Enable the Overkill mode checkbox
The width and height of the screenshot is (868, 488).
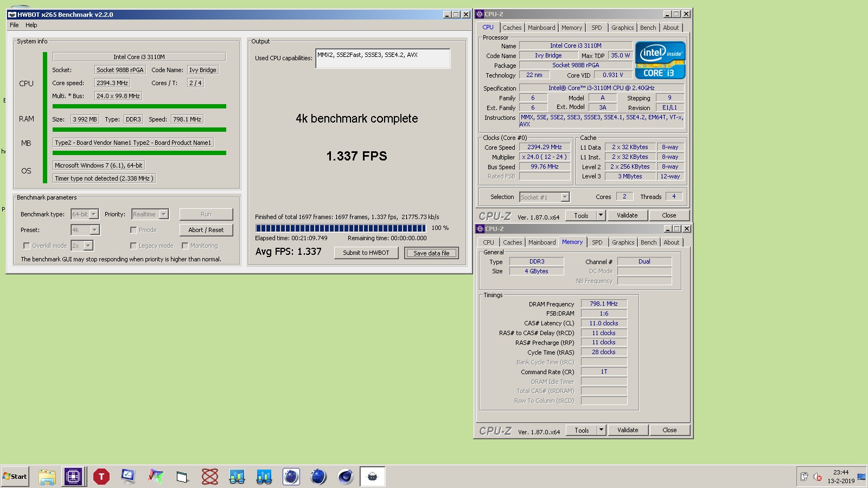tap(27, 246)
